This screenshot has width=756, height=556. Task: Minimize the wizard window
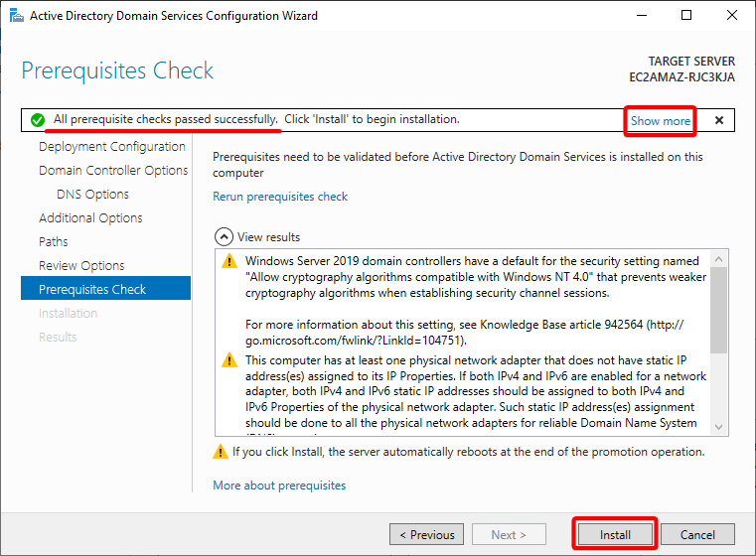tap(642, 16)
